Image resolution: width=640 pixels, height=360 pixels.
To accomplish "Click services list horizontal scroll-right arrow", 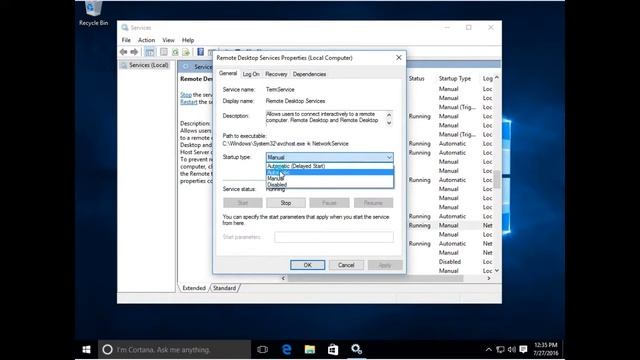I will 489,278.
